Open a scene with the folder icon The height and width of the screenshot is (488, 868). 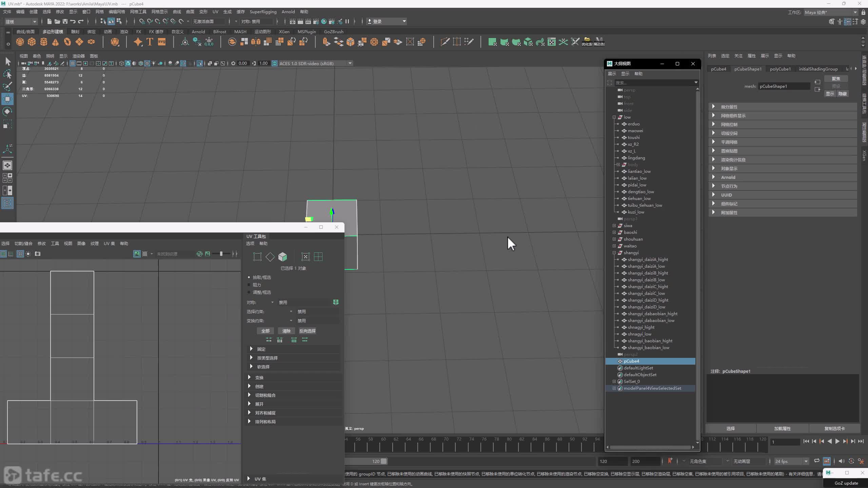point(57,21)
